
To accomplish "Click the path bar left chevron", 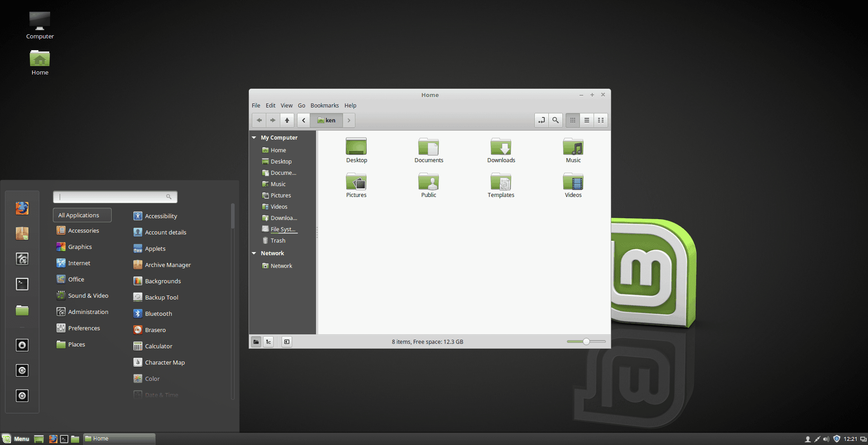I will (x=304, y=120).
